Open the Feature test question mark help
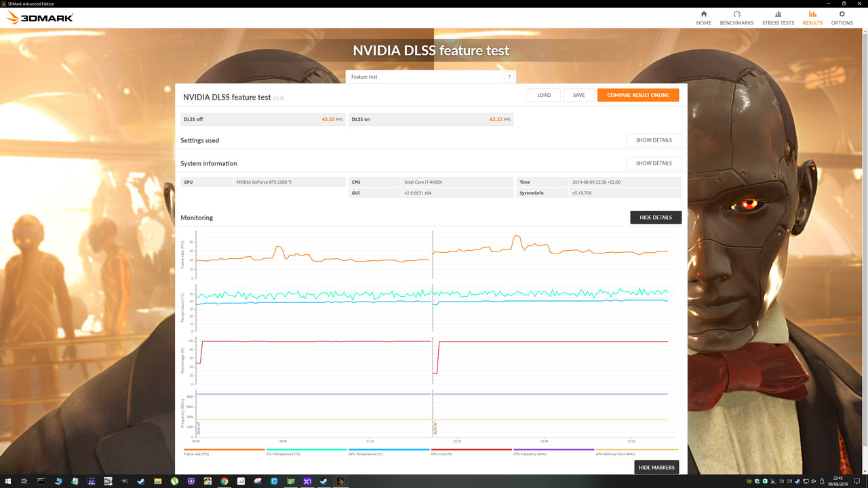868x488 pixels. pyautogui.click(x=509, y=77)
